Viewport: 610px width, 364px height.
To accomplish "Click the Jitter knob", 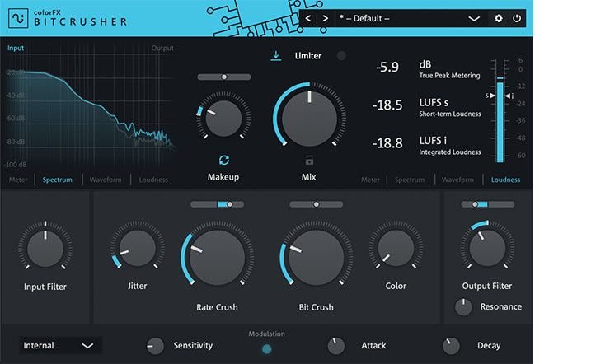I will [x=138, y=248].
